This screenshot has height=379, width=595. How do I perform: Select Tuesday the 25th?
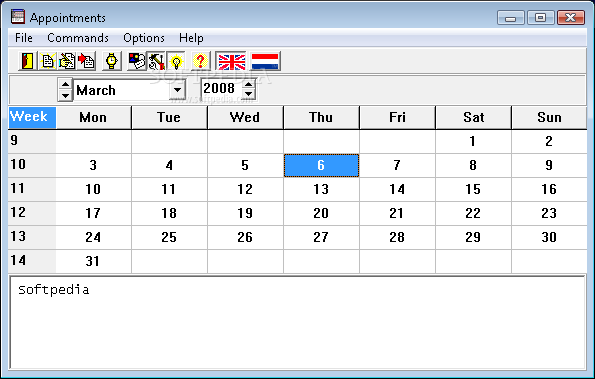[x=169, y=237]
